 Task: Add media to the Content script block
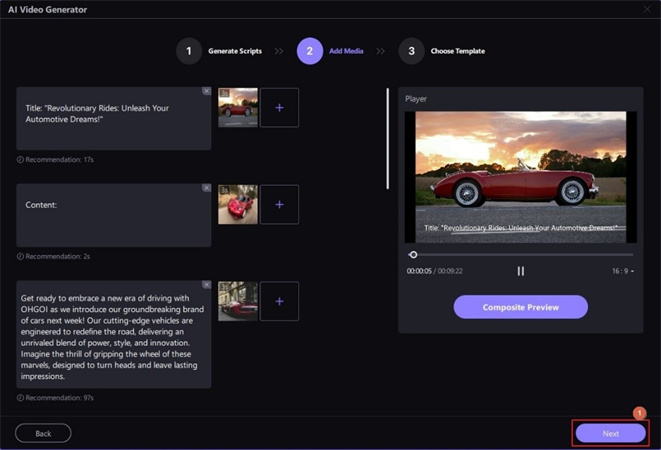click(x=279, y=204)
